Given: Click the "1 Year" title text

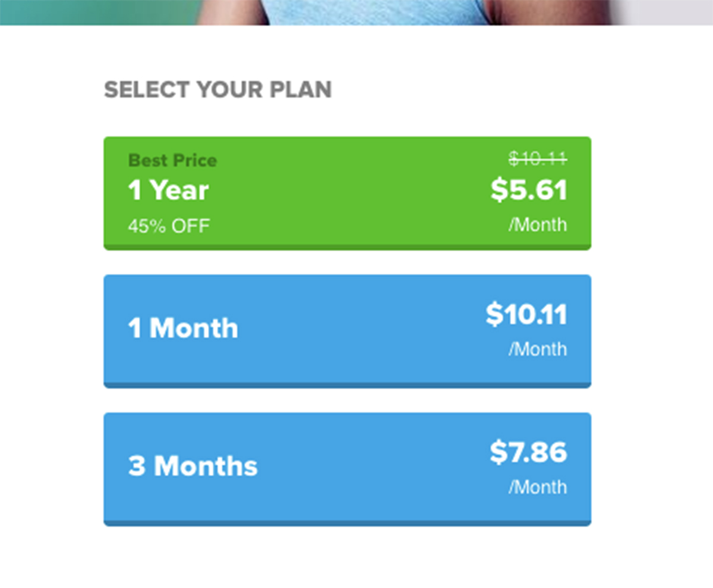Looking at the screenshot, I should tap(169, 191).
